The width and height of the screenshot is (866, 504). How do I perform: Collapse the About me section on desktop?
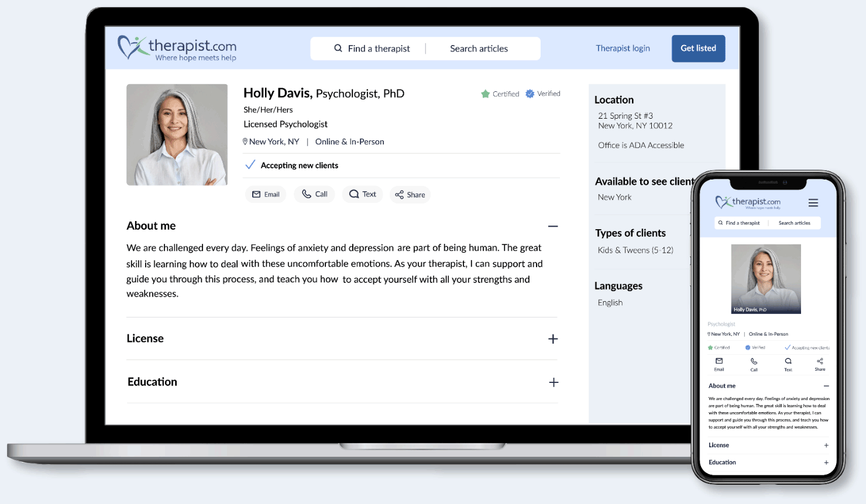(553, 226)
